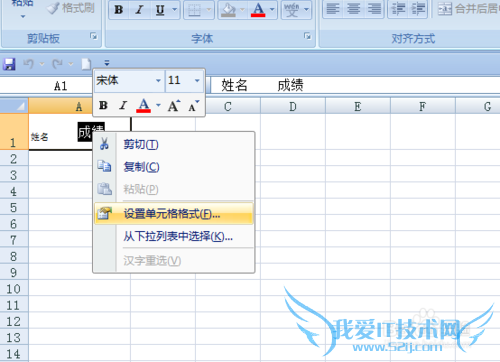Select column F header
The image size is (500, 362).
[423, 106]
